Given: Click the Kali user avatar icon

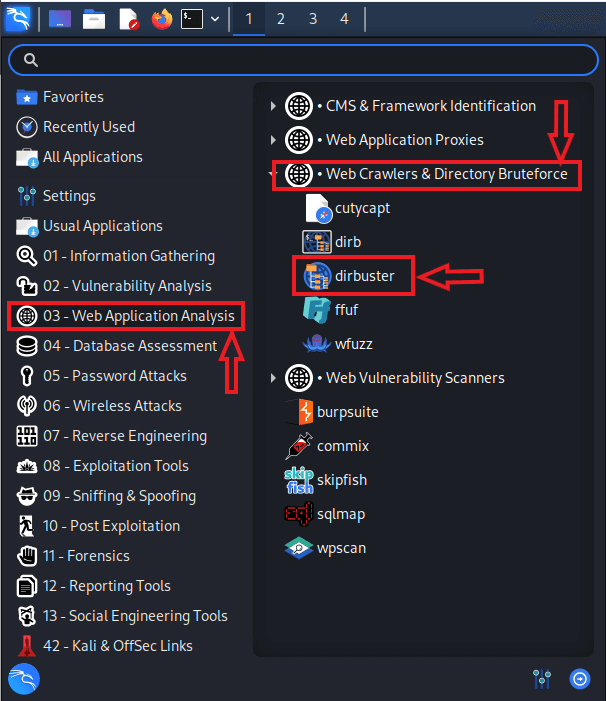Looking at the screenshot, I should (x=24, y=679).
